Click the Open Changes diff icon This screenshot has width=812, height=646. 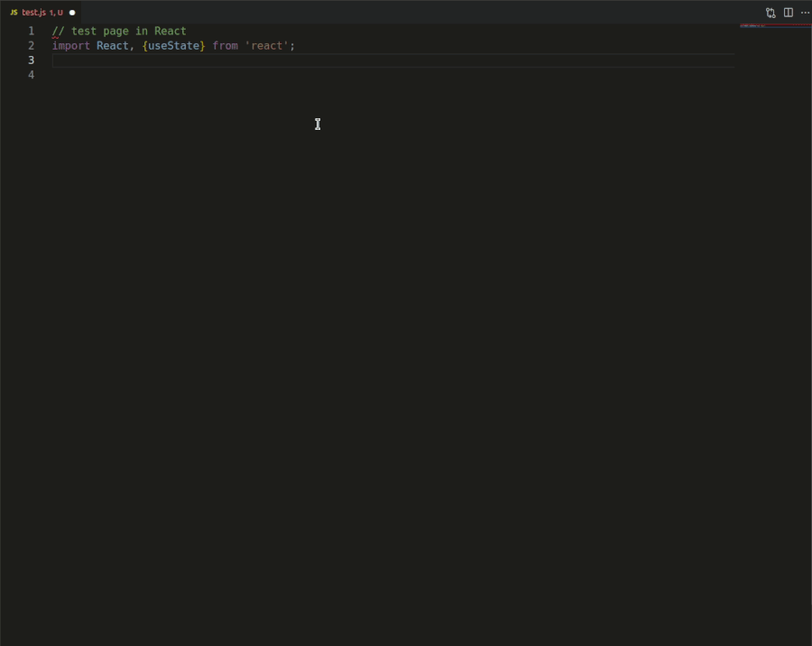770,12
